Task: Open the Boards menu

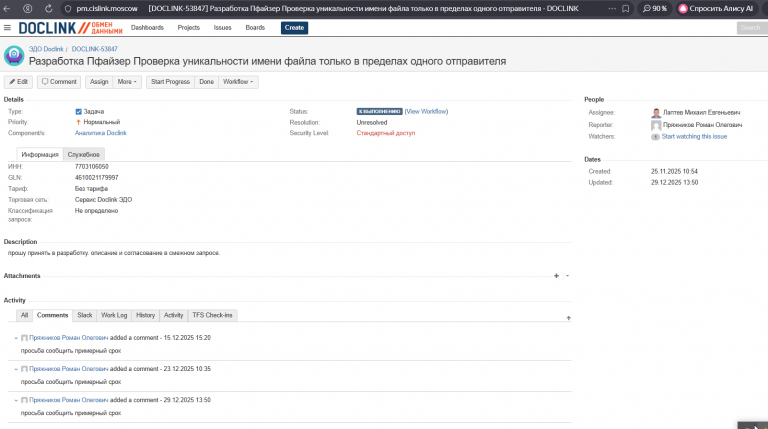Action: click(255, 27)
